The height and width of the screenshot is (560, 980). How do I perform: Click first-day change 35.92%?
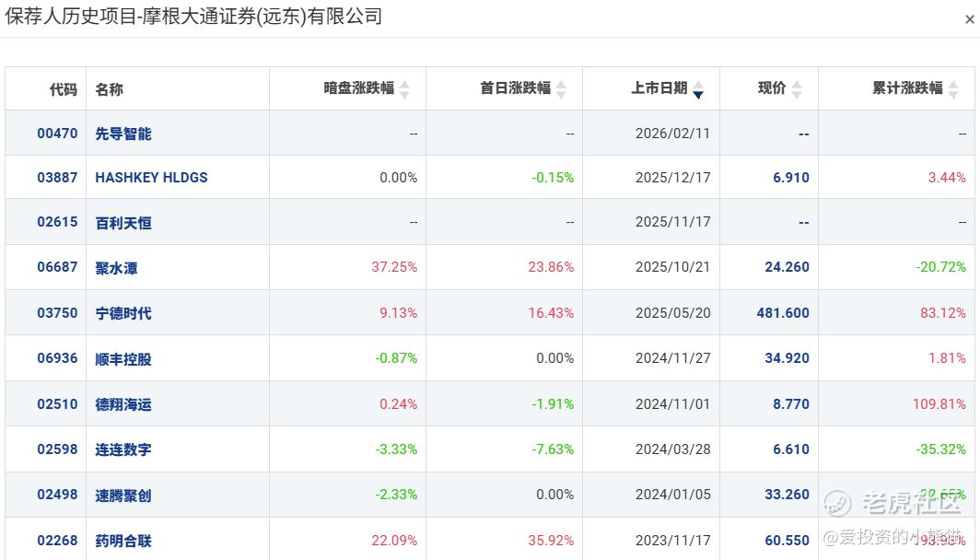[x=551, y=540]
